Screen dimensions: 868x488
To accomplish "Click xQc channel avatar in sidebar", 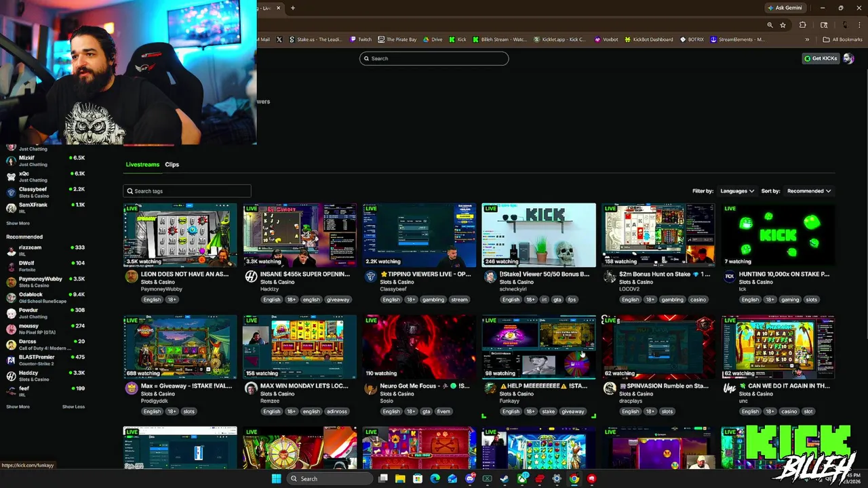I will click(x=11, y=176).
